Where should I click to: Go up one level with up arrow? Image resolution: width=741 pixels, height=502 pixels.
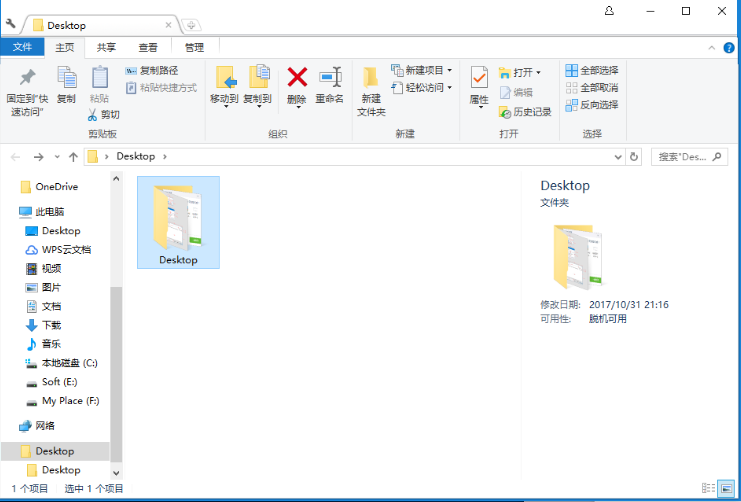click(x=73, y=157)
